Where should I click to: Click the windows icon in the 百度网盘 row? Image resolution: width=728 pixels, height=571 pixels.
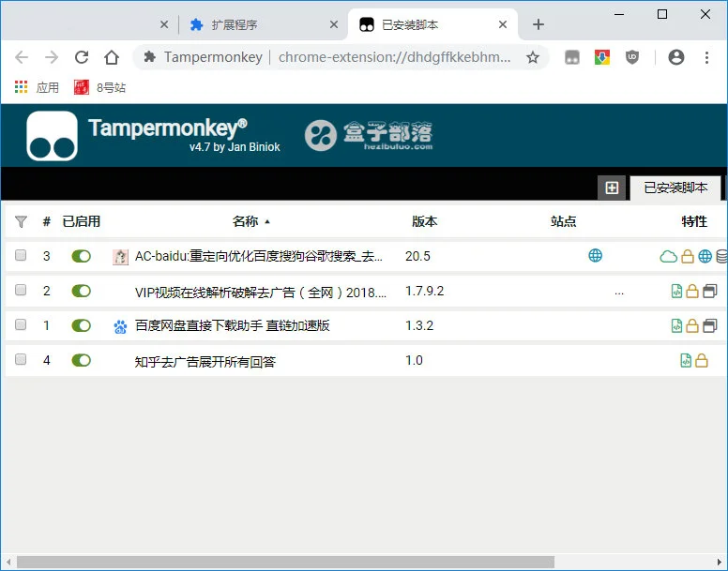(710, 325)
